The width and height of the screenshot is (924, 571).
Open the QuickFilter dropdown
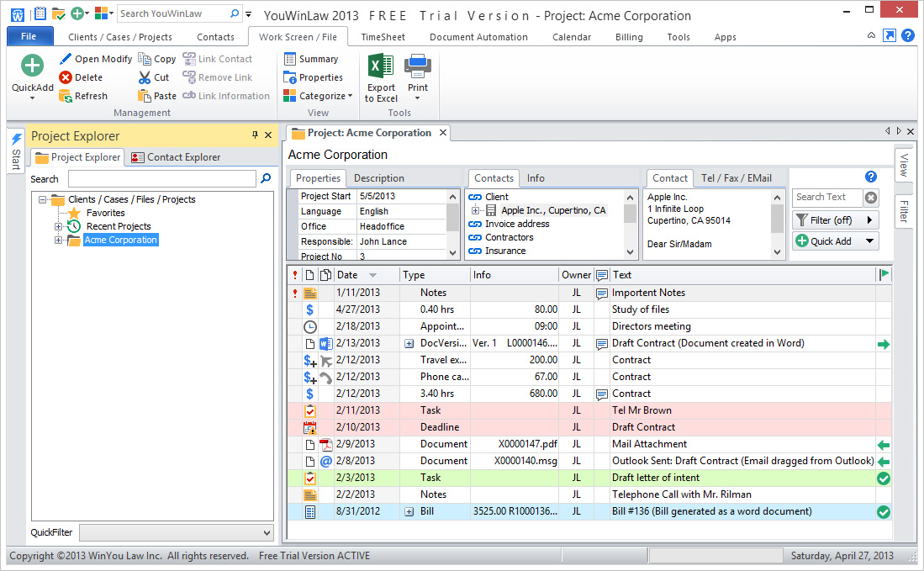point(267,532)
